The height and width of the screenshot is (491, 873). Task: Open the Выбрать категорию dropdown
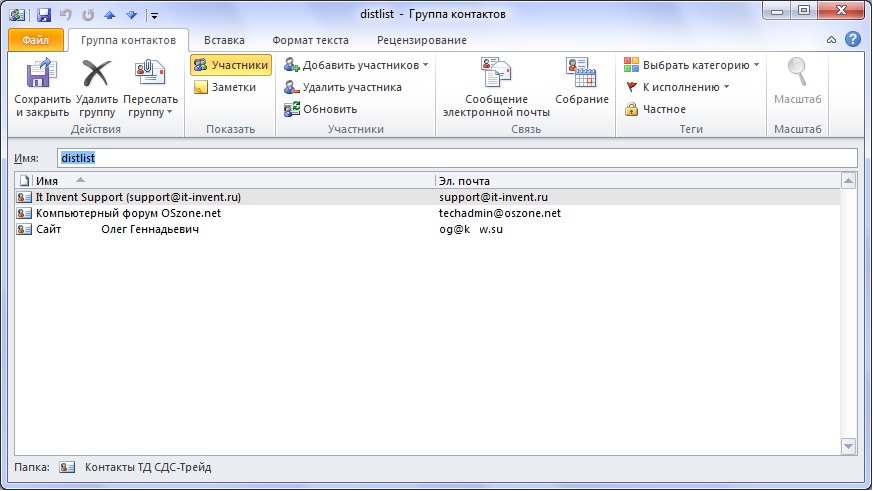pos(691,65)
